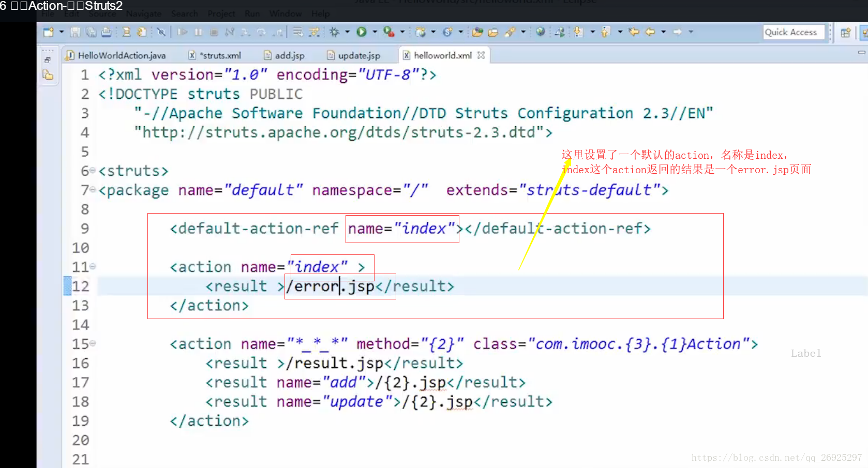Click the Restore sidebar icon

pos(48,60)
